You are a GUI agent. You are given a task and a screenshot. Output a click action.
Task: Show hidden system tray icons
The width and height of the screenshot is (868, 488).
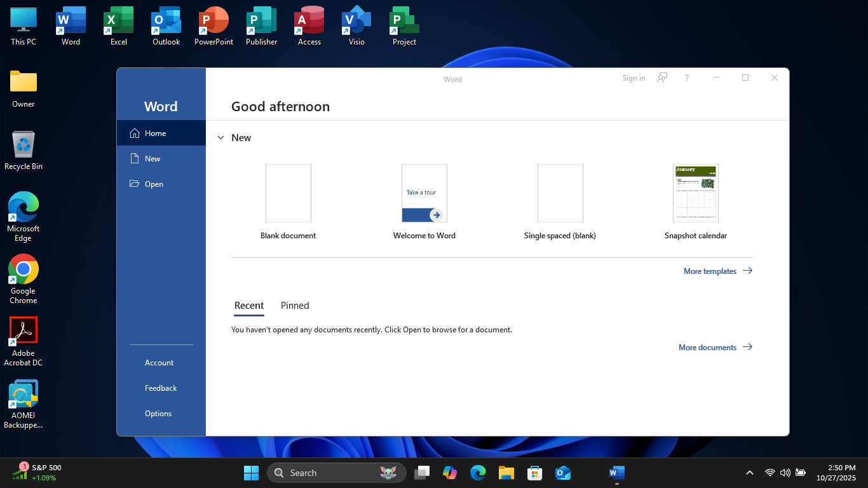(x=750, y=473)
